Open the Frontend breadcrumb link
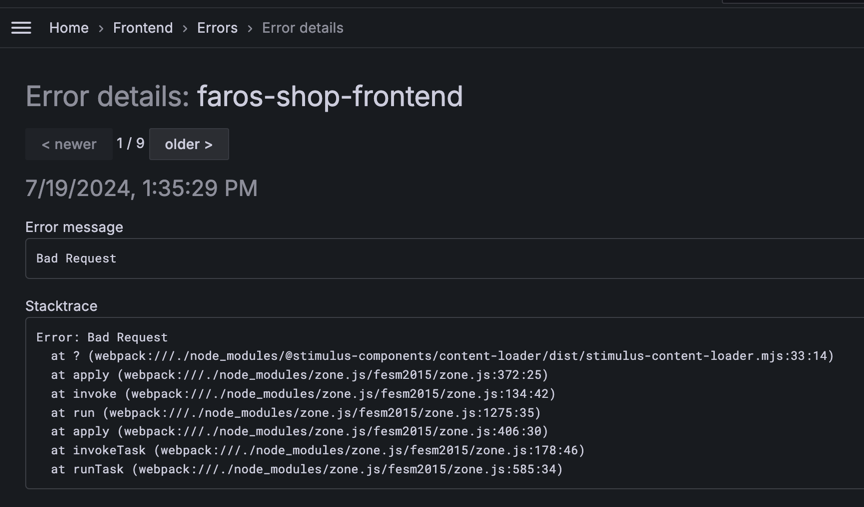Viewport: 864px width, 507px height. pos(143,28)
